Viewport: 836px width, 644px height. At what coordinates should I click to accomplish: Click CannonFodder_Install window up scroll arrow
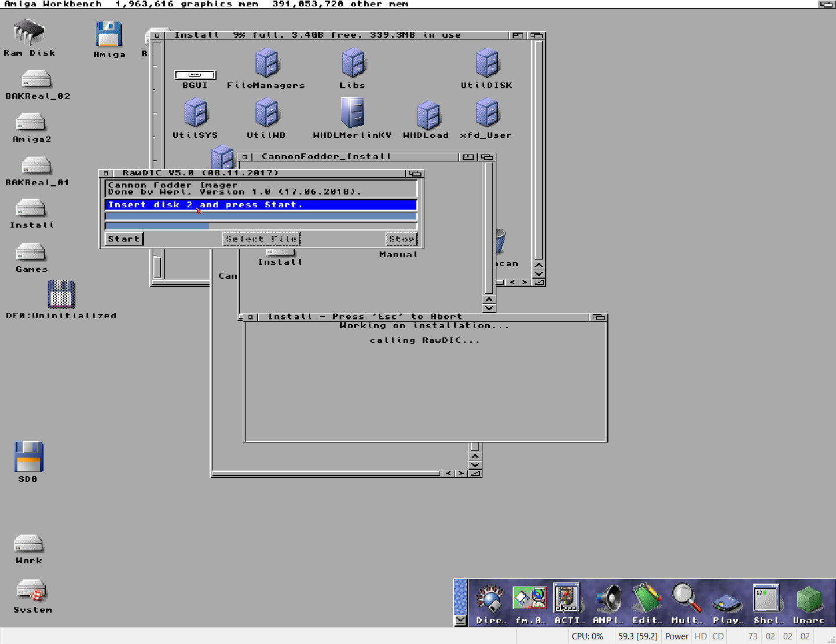click(489, 300)
